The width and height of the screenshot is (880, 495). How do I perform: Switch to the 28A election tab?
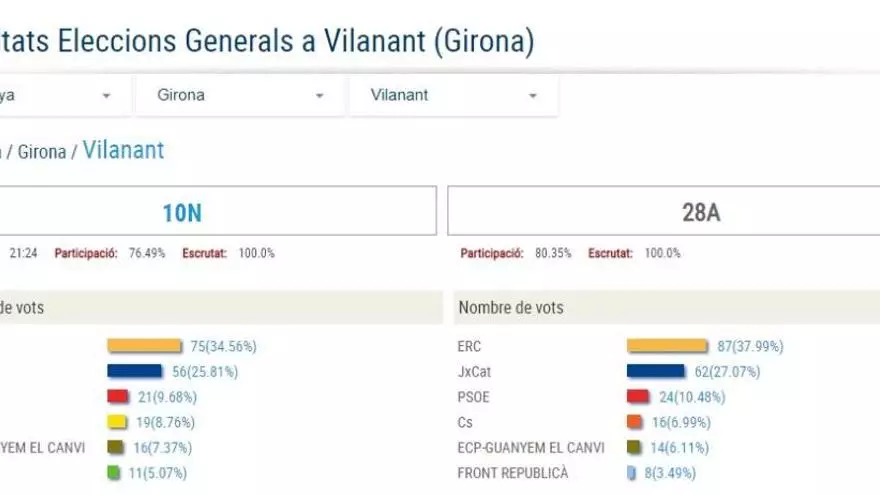click(x=700, y=212)
